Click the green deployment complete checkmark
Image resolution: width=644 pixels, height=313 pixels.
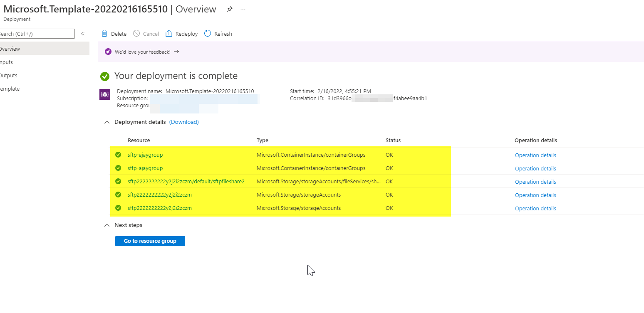click(105, 76)
